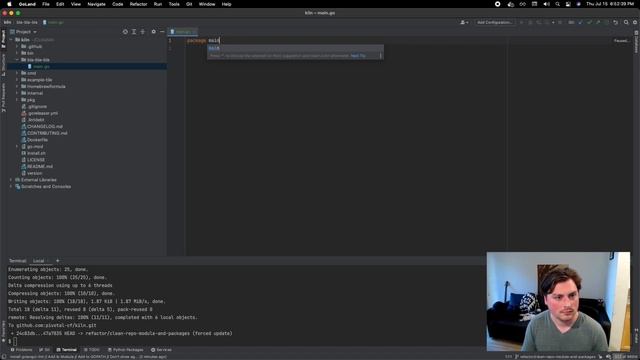Open the Services tool window
This screenshot has width=640, height=360.
(x=162, y=350)
